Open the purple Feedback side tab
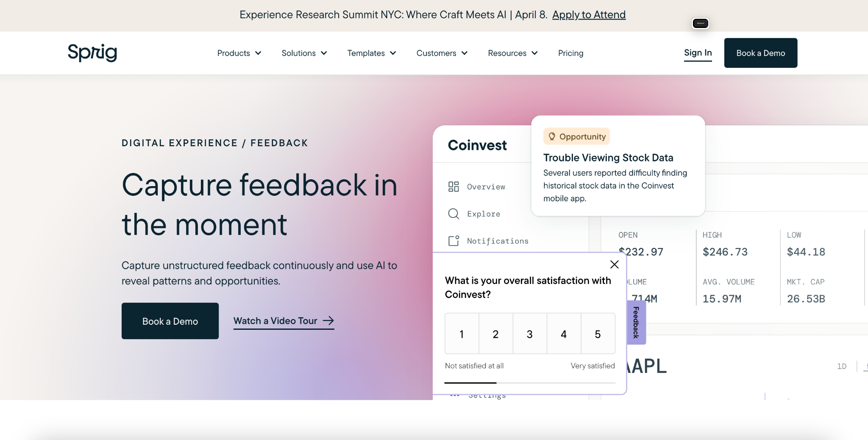 click(x=636, y=322)
